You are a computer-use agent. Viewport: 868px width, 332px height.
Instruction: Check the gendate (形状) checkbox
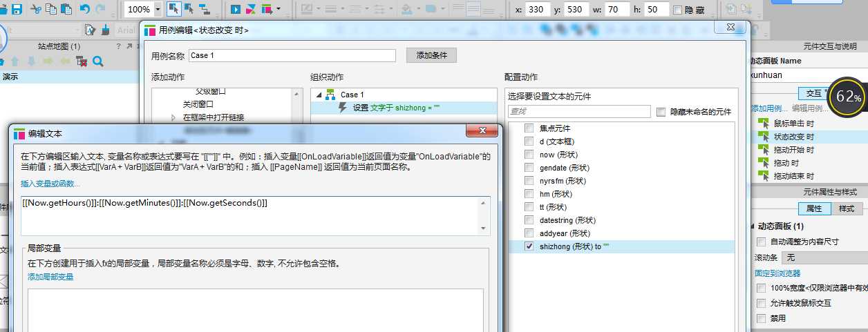coord(529,168)
